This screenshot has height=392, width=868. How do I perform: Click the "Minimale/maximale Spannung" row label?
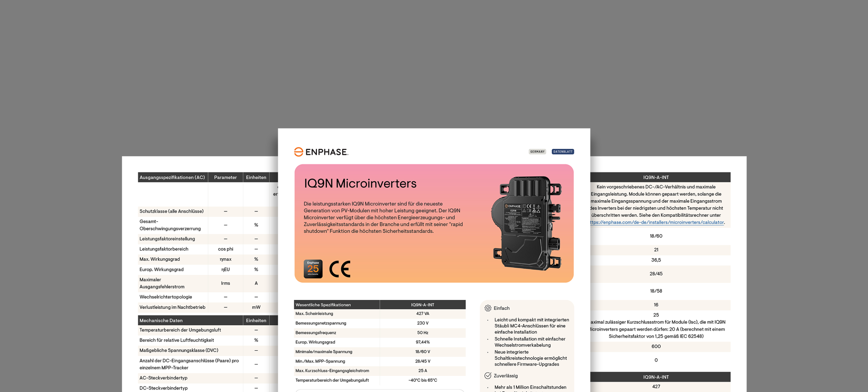(x=324, y=352)
